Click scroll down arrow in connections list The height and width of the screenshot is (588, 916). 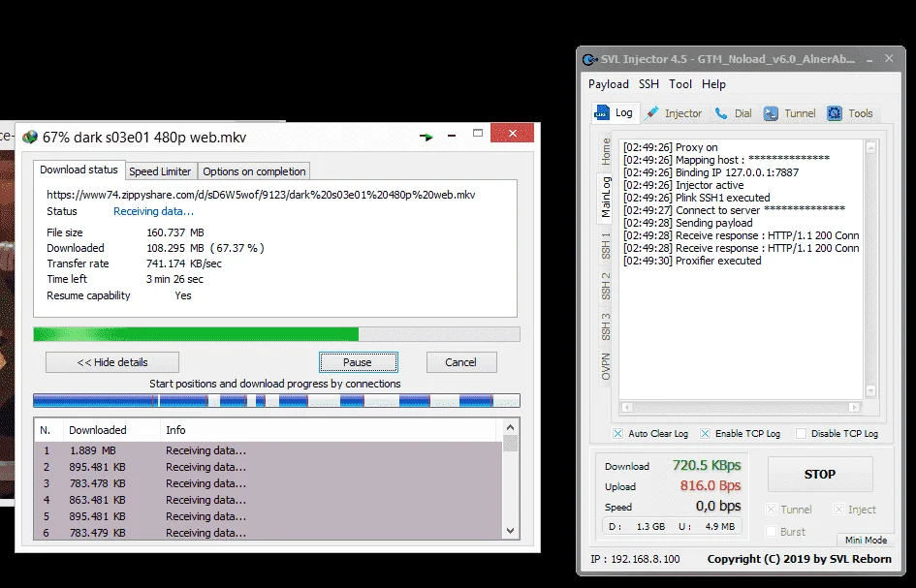pos(510,531)
